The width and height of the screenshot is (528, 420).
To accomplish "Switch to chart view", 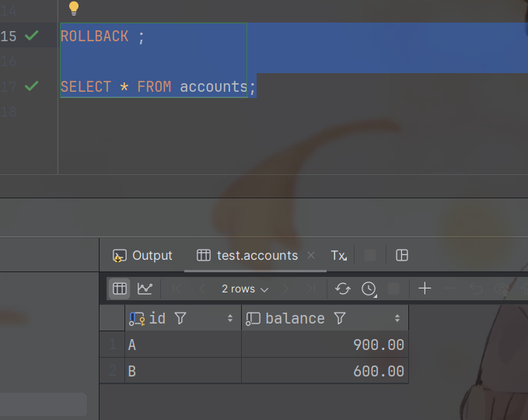I will point(145,289).
